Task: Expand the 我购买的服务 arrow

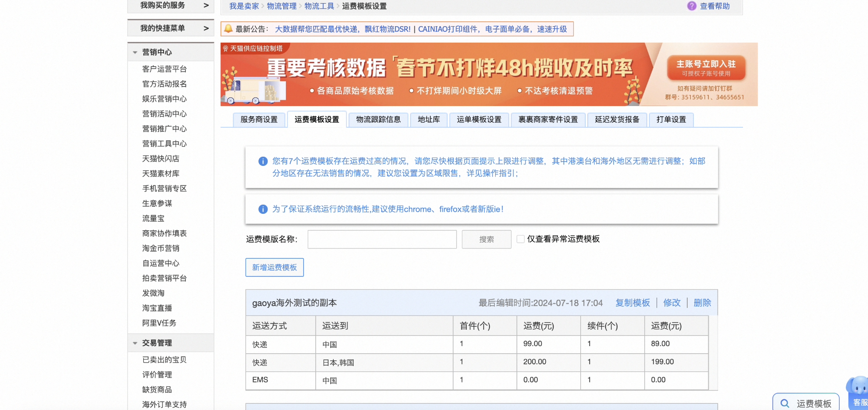Action: click(206, 5)
